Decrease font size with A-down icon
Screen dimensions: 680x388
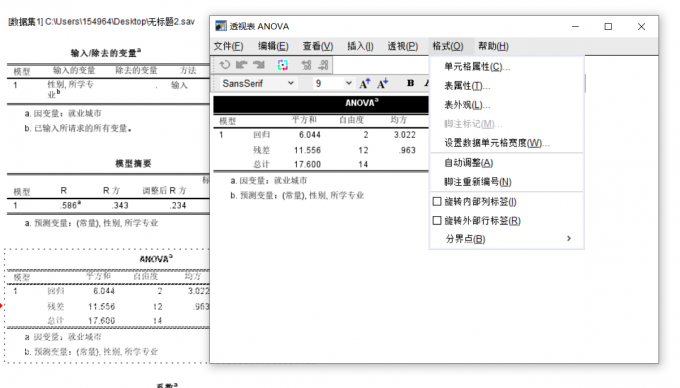[382, 83]
